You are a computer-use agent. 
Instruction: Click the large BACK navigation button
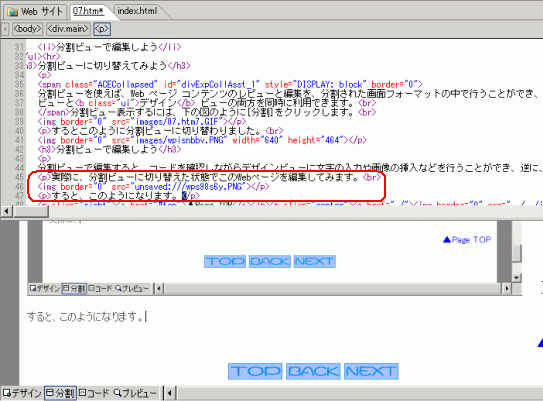(x=313, y=371)
